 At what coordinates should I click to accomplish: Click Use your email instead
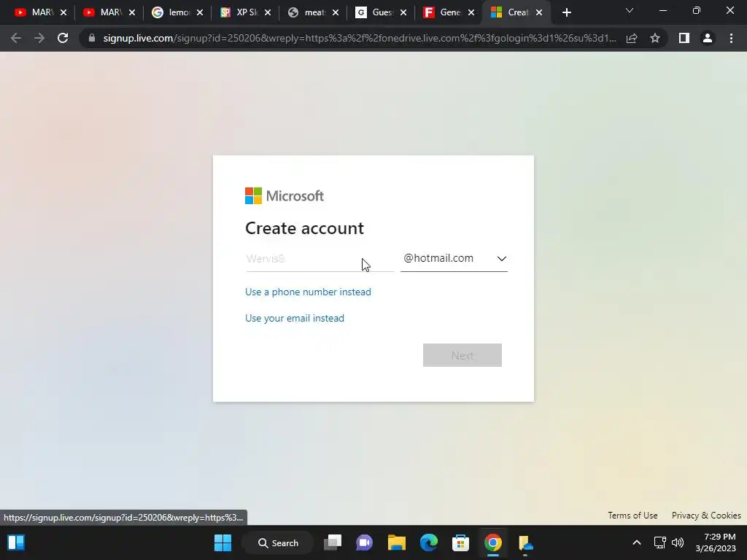tap(295, 318)
